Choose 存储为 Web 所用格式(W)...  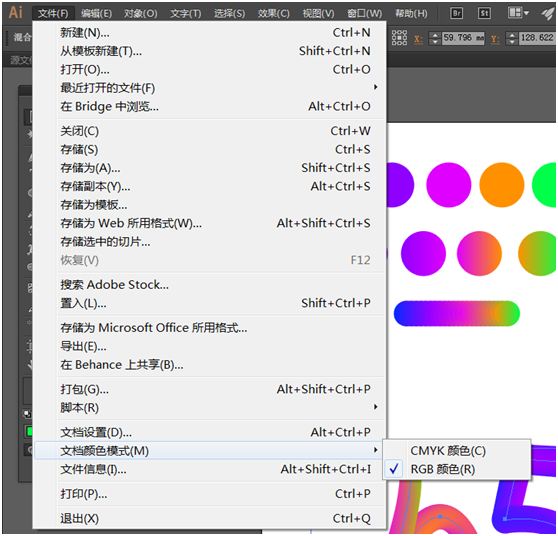coord(210,224)
